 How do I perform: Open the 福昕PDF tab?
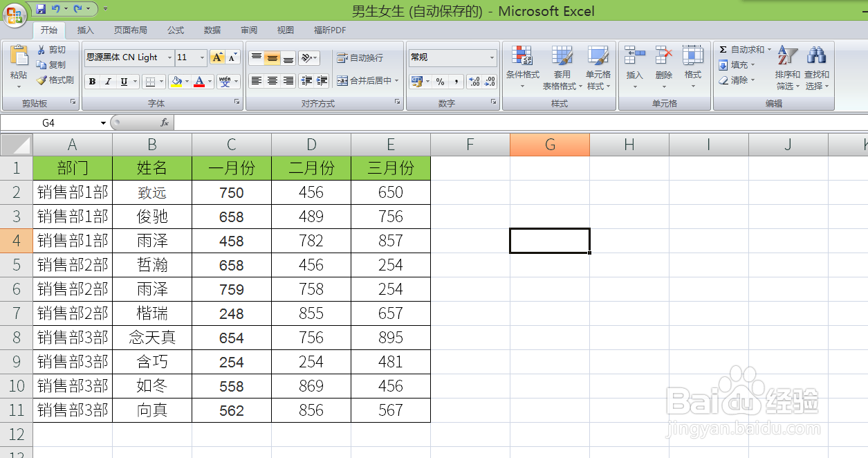pos(330,30)
